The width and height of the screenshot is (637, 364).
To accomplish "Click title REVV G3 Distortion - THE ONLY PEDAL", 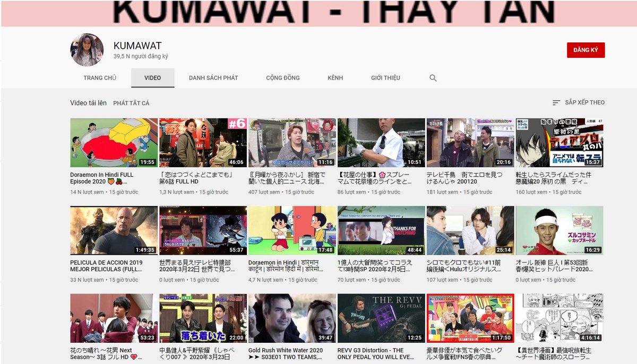I will click(376, 354).
